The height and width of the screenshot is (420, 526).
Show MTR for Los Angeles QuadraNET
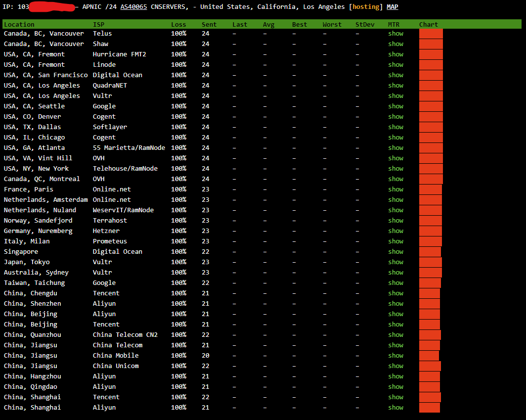396,86
